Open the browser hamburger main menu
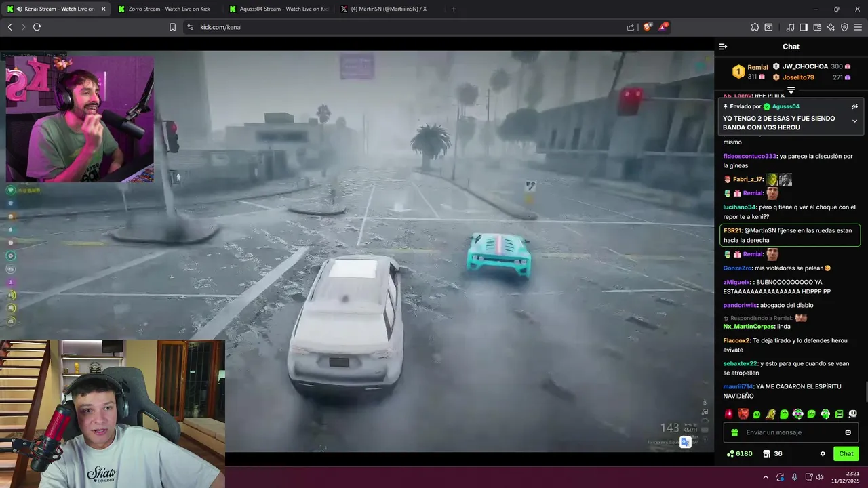Image resolution: width=868 pixels, height=488 pixels. [858, 27]
